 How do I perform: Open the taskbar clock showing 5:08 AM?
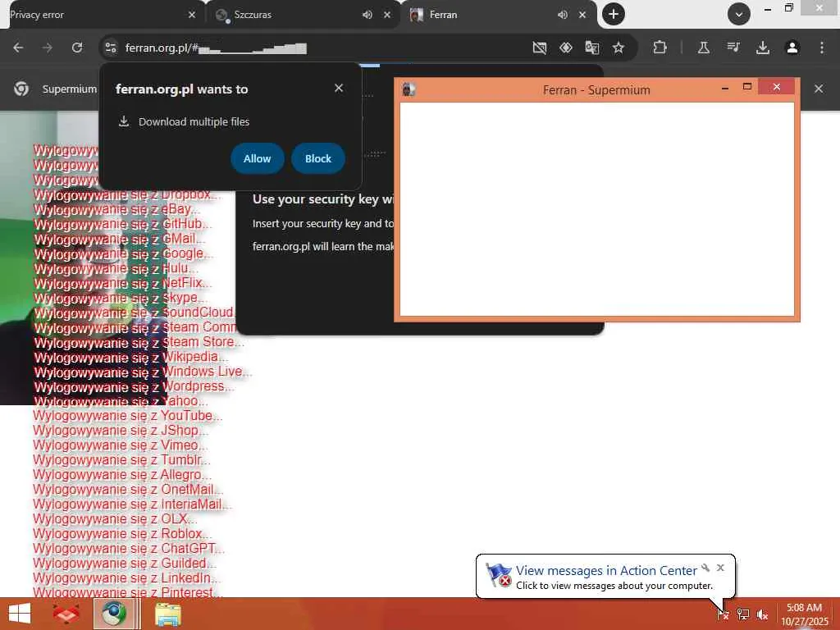(x=805, y=614)
